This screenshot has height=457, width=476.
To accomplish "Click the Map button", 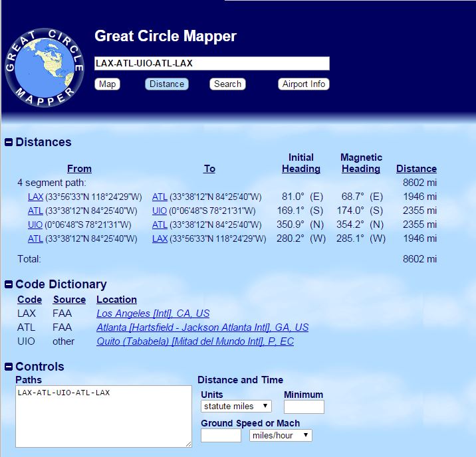I will [x=108, y=84].
